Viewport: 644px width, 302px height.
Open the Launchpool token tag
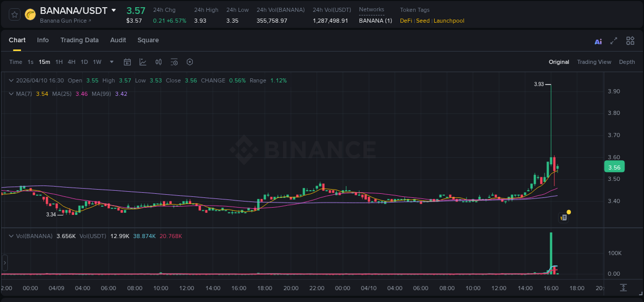(449, 21)
